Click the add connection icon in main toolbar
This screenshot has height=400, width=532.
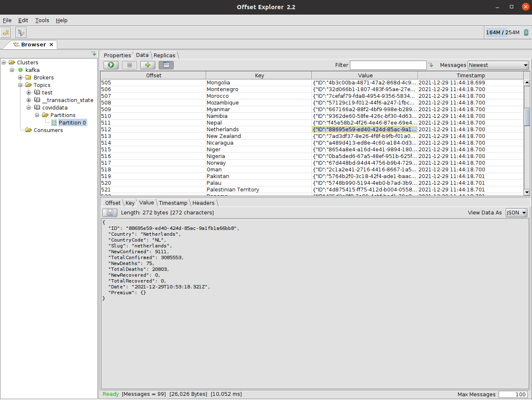pyautogui.click(x=6, y=33)
